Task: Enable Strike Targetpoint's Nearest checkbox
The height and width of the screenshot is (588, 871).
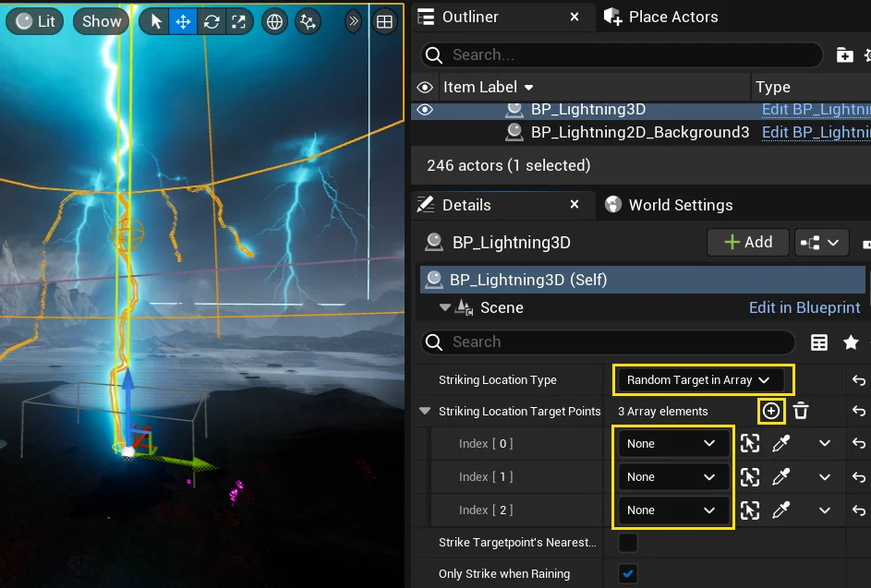Action: pos(628,542)
